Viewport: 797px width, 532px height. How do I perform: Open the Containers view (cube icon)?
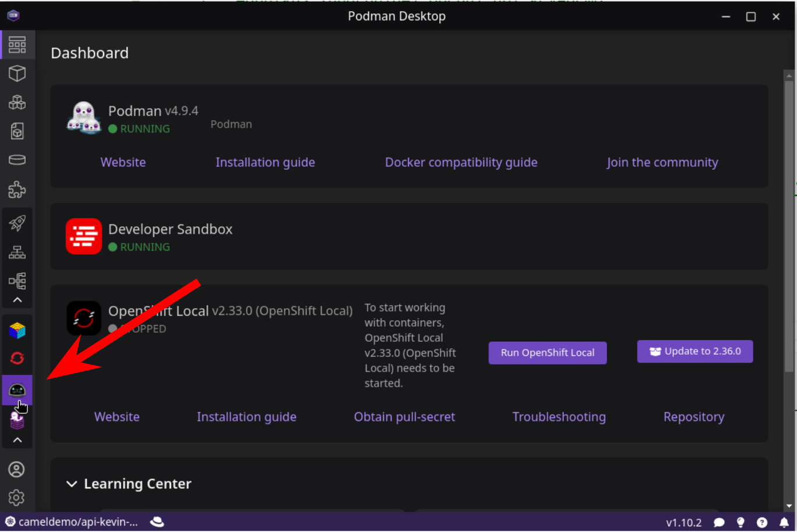click(x=17, y=73)
